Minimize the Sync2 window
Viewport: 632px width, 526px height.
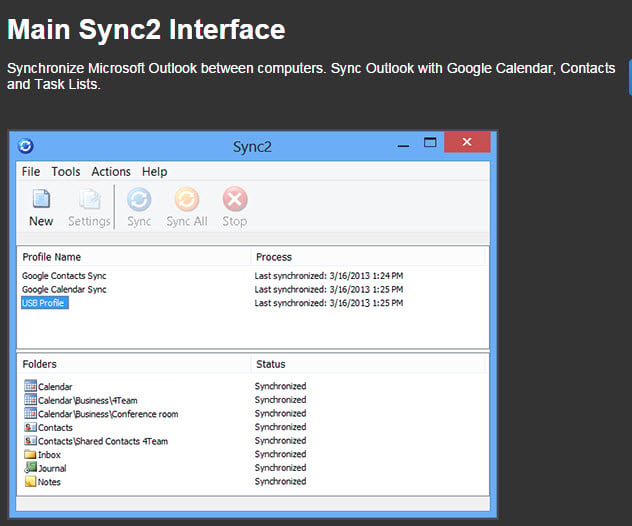(403, 146)
